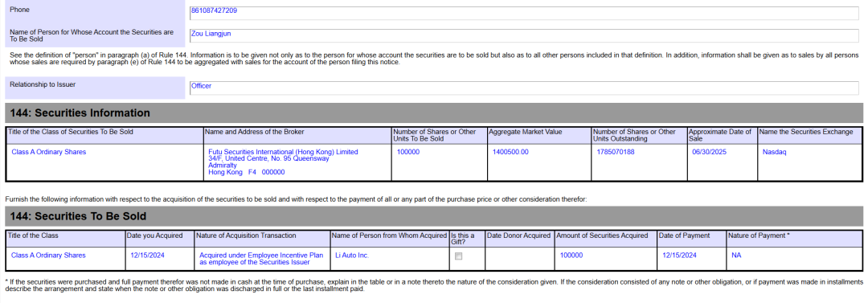This screenshot has height=303, width=868.
Task: Click the 100000 shares to be sold value
Action: pyautogui.click(x=408, y=152)
